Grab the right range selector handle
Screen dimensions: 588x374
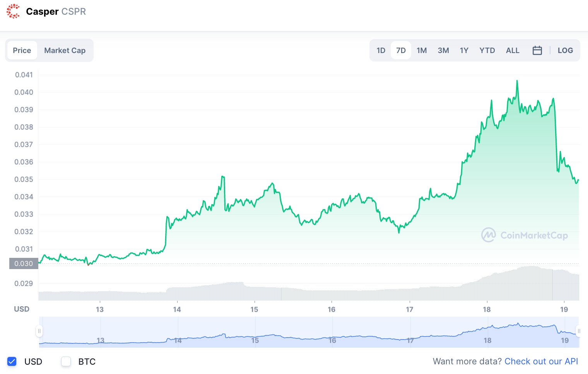coord(579,331)
